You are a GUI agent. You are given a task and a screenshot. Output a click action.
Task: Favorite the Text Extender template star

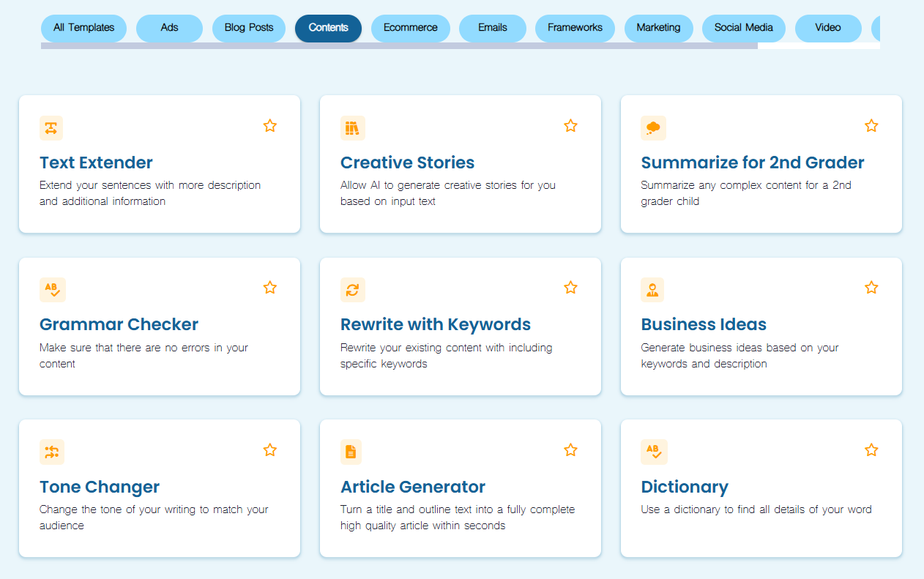(270, 126)
